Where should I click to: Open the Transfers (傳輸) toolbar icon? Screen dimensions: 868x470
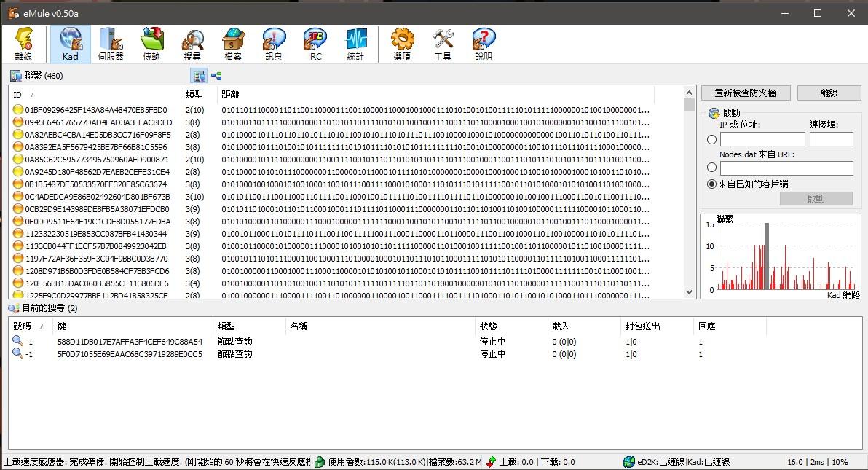[151, 44]
